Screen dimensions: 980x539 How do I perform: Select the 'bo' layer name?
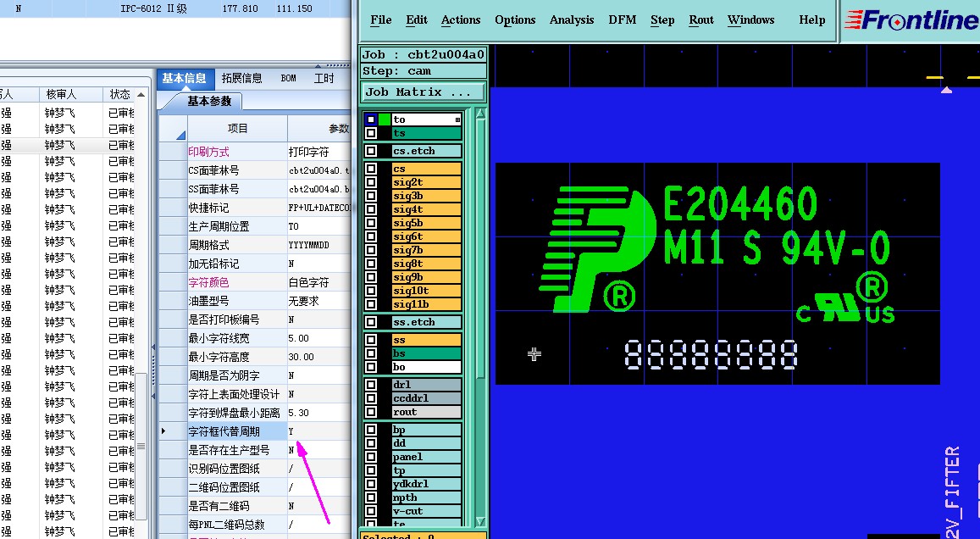click(x=426, y=367)
